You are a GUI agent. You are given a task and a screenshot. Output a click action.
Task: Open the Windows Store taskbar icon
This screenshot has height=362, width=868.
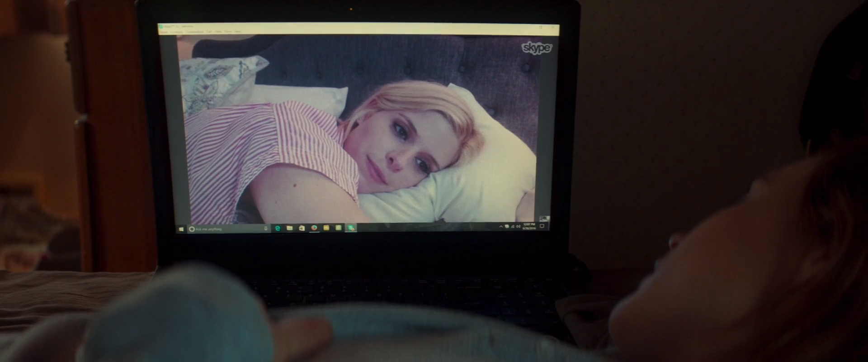pos(302,229)
